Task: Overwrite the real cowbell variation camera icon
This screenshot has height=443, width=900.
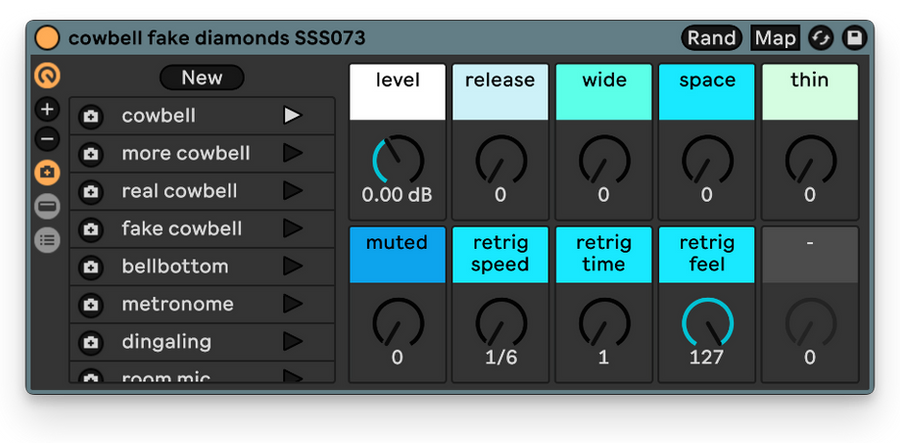Action: (x=90, y=192)
